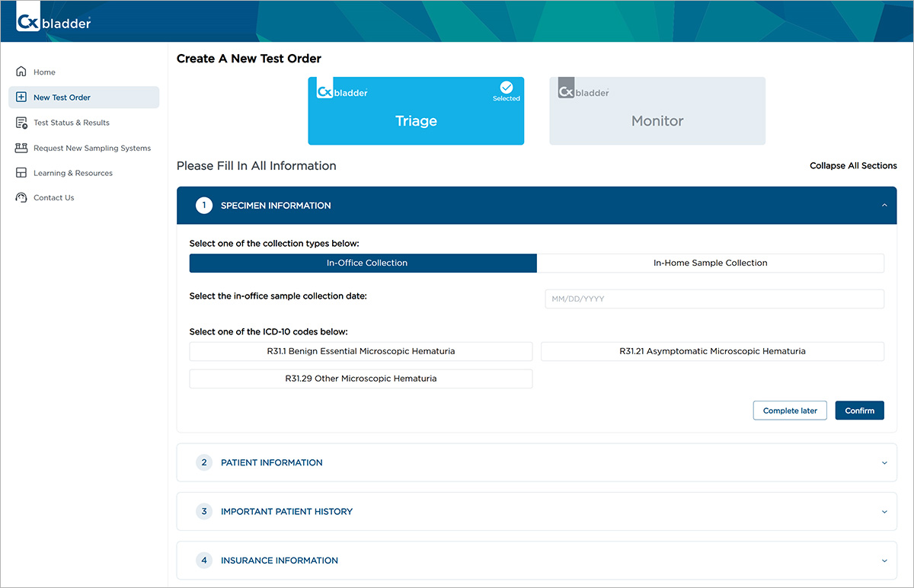Click Request New Sampling Systems icon
The image size is (914, 588).
(x=21, y=148)
